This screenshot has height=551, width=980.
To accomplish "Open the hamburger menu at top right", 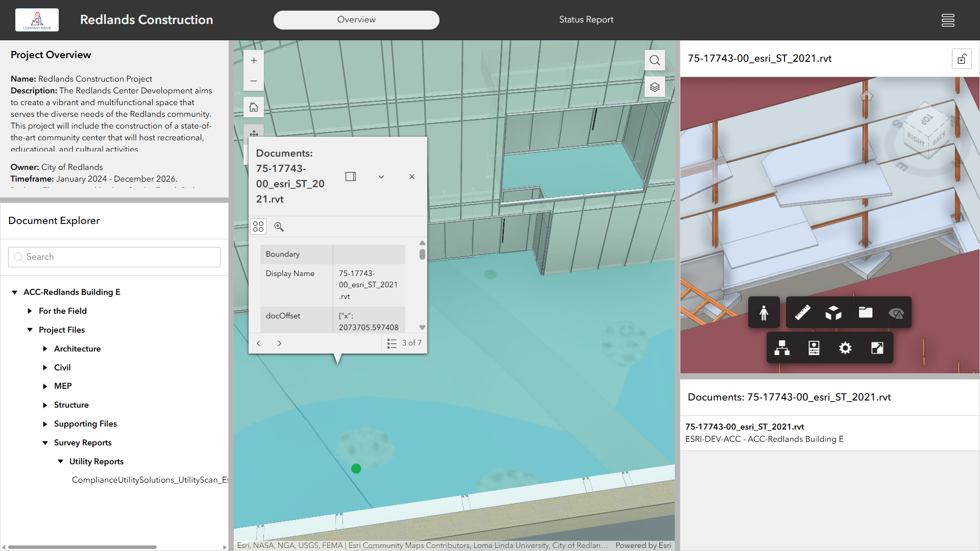I will tap(948, 20).
